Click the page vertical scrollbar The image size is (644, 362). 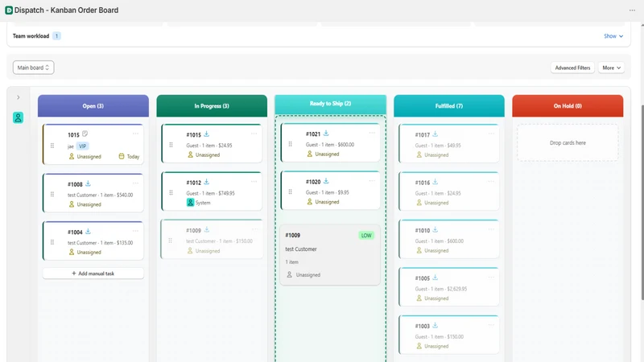click(642, 203)
